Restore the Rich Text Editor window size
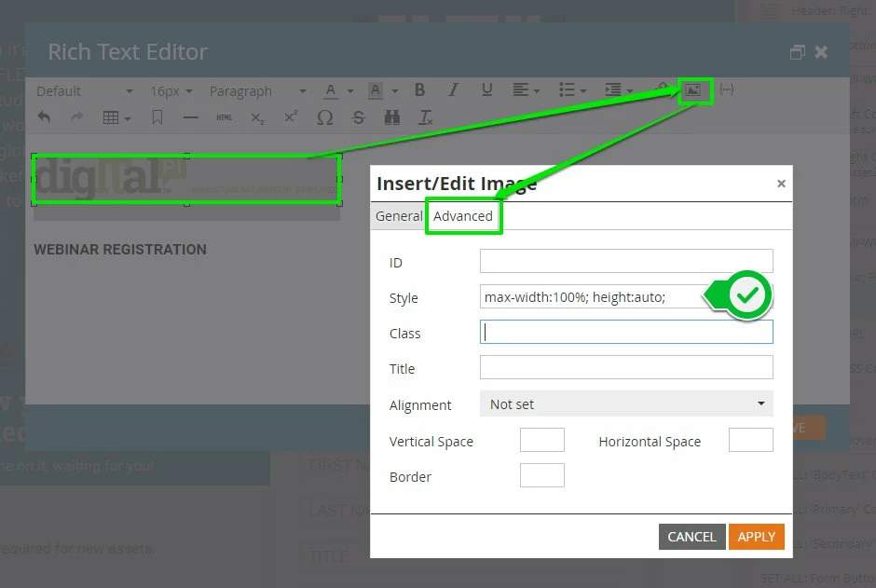Viewport: 876px width, 588px height. 797,52
